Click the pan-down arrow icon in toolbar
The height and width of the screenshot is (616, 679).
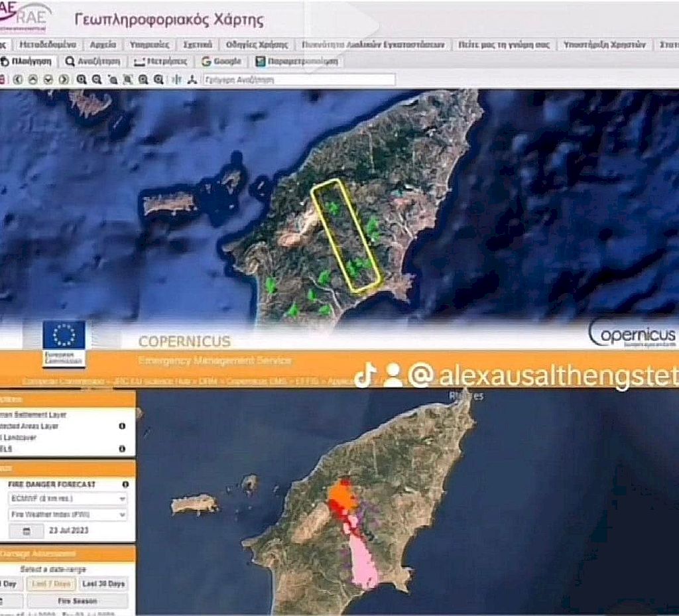48,80
